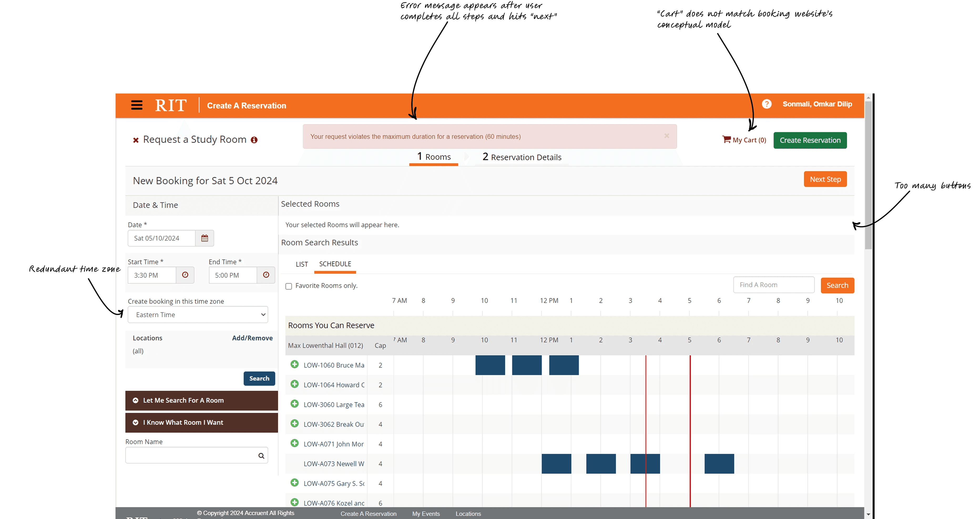980x519 pixels.
Task: Open the hamburger navigation menu
Action: point(137,105)
